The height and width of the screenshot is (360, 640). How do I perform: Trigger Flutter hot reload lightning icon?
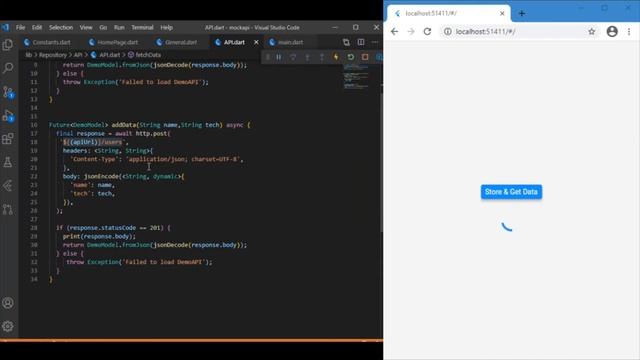[x=336, y=57]
